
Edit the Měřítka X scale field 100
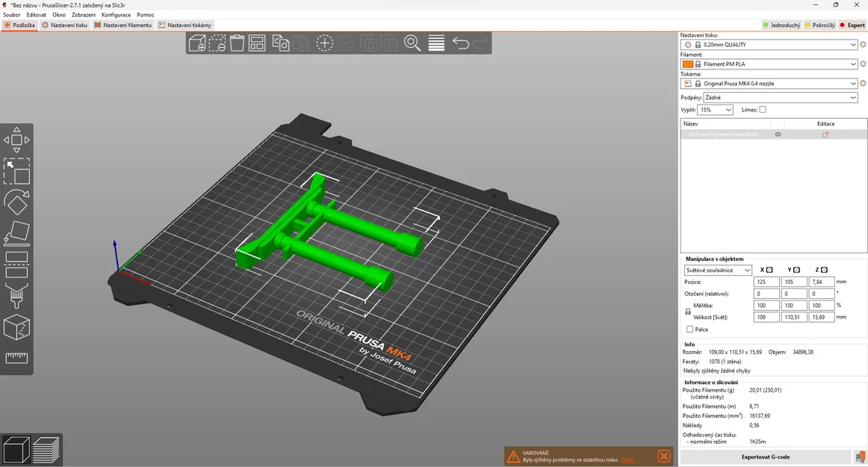tap(766, 306)
